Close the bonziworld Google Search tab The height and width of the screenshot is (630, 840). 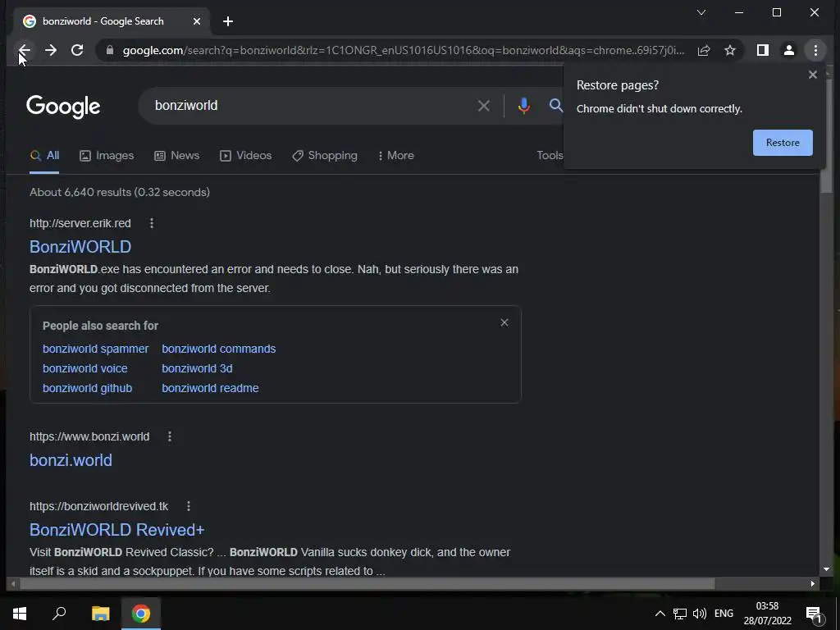coord(197,21)
